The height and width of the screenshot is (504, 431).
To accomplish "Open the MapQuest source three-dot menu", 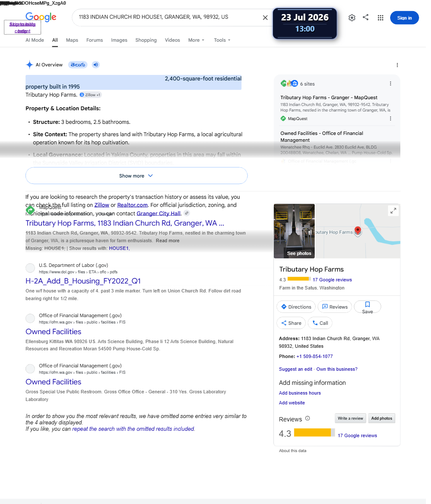I will (391, 118).
